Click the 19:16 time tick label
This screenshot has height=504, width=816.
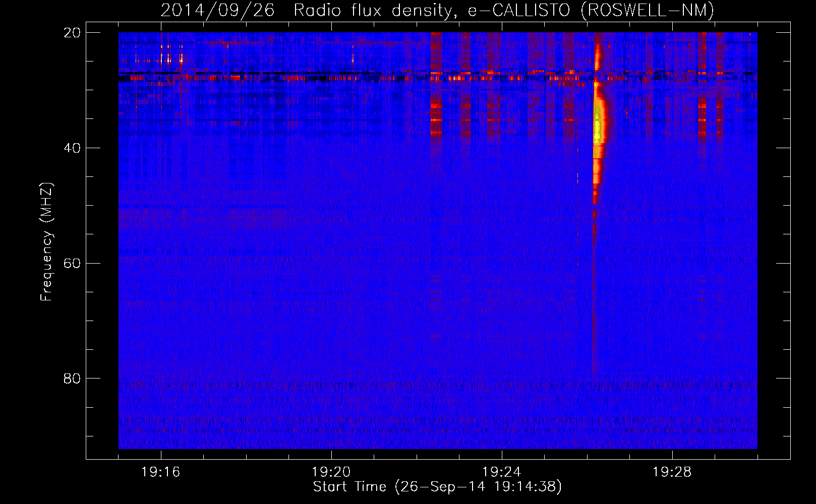point(161,472)
